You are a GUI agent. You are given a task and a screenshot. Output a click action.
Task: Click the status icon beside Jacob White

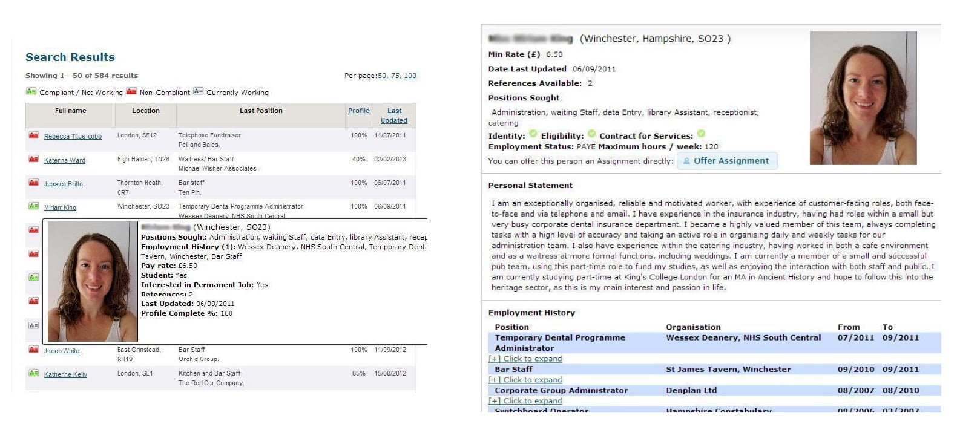[33, 350]
